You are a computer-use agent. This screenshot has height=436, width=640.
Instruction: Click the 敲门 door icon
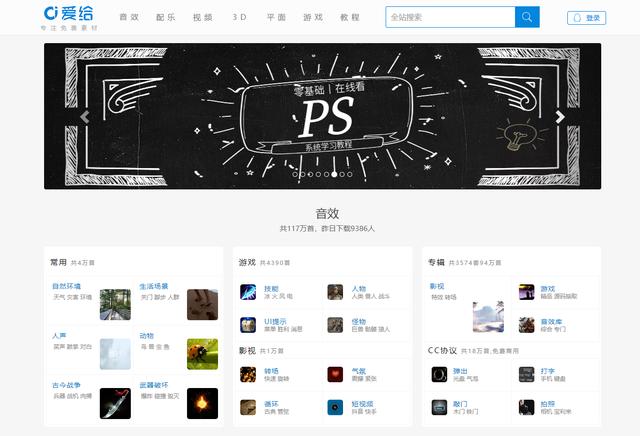440,407
